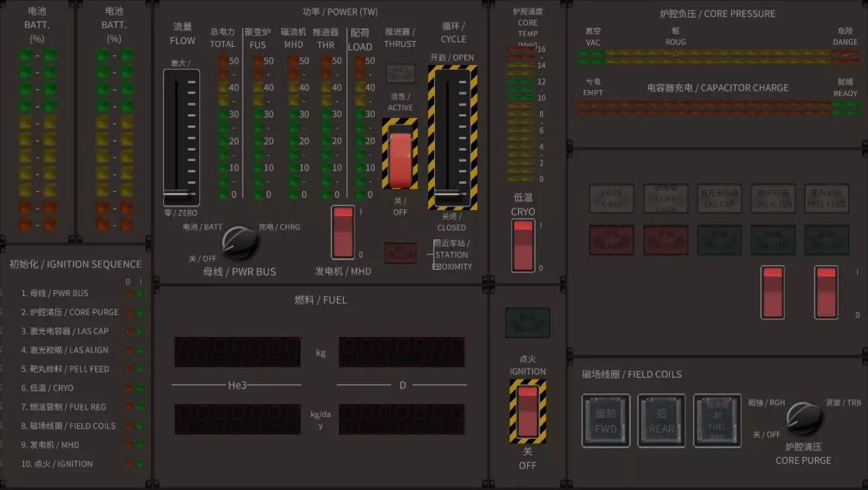868x490 pixels.
Task: Flip the MHD generator switch
Action: tap(343, 232)
